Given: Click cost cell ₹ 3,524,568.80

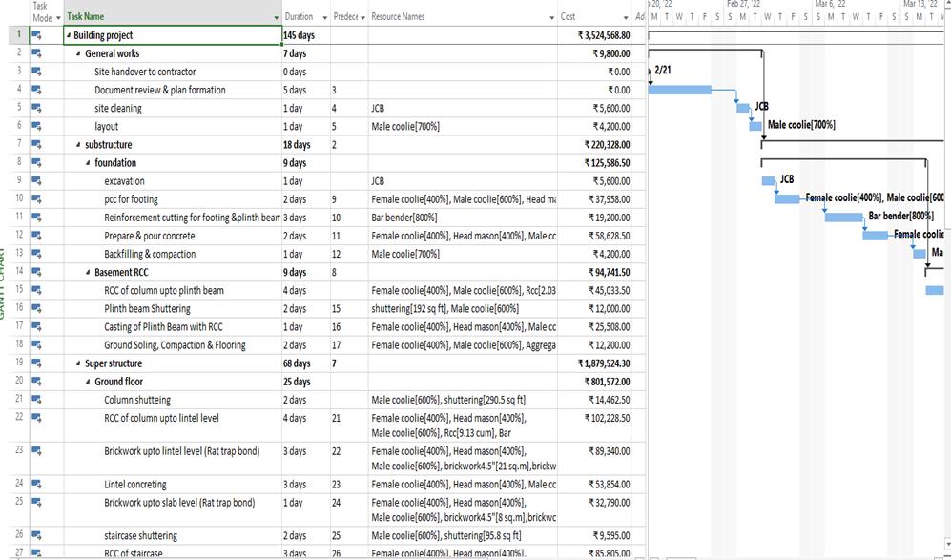Looking at the screenshot, I should (x=594, y=35).
